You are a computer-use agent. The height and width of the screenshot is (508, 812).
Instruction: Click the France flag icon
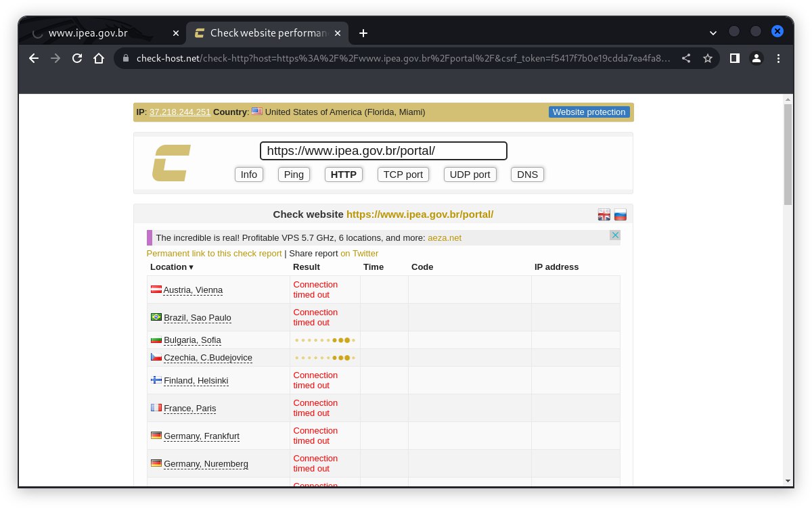(x=156, y=408)
